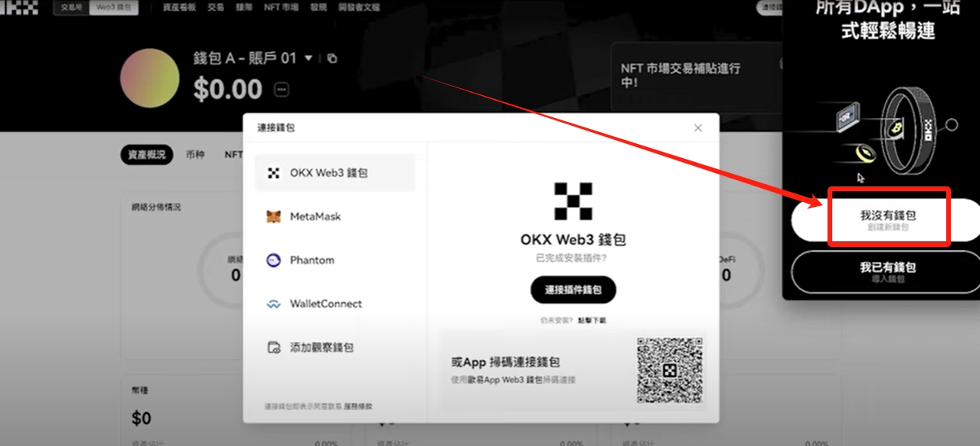The width and height of the screenshot is (980, 446).
Task: Copy wallet address using the copy icon
Action: [x=332, y=58]
